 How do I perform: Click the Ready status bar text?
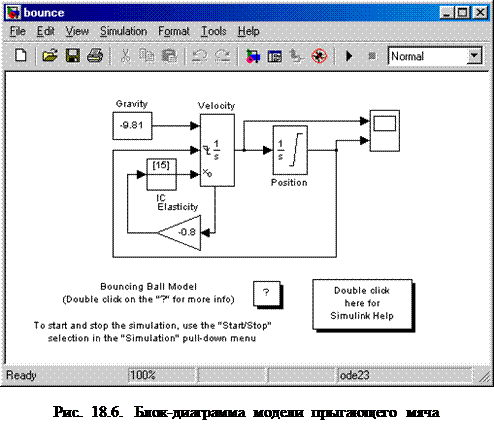coord(21,375)
